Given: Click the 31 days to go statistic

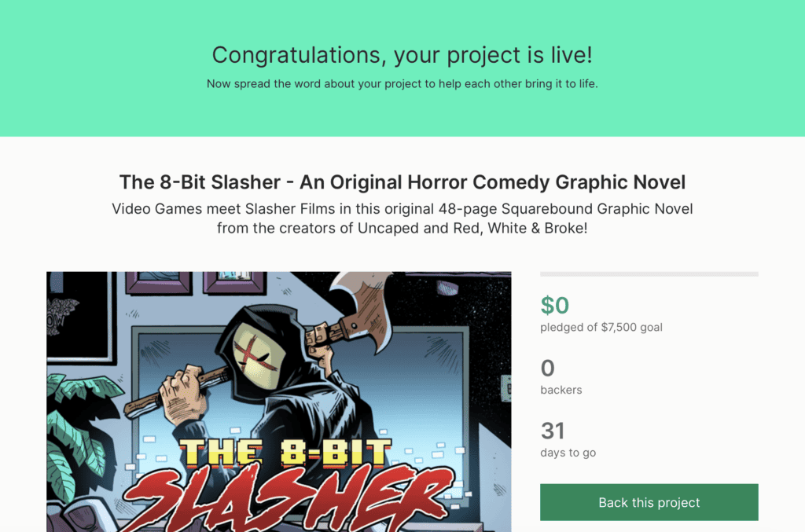Looking at the screenshot, I should pos(552,431).
